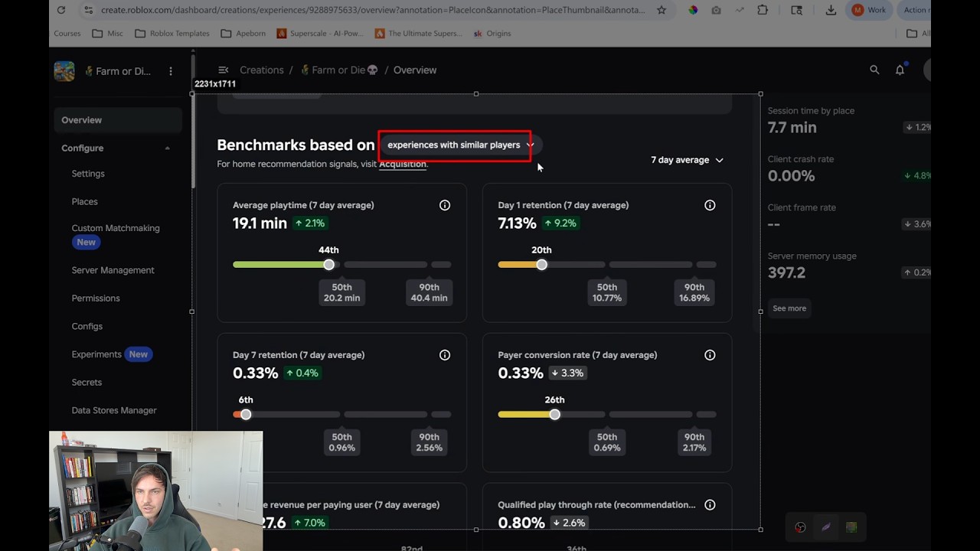This screenshot has height=551, width=980.
Task: Open Configs in the sidebar
Action: coord(87,326)
